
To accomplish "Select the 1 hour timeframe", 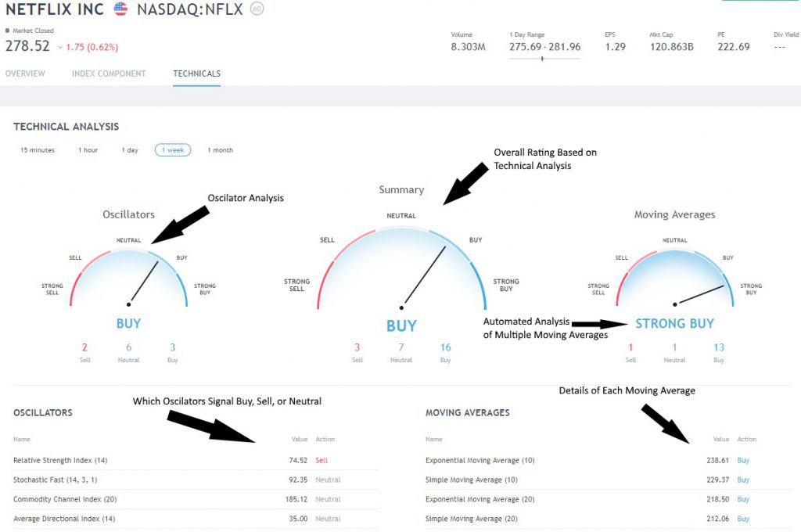I will click(88, 150).
